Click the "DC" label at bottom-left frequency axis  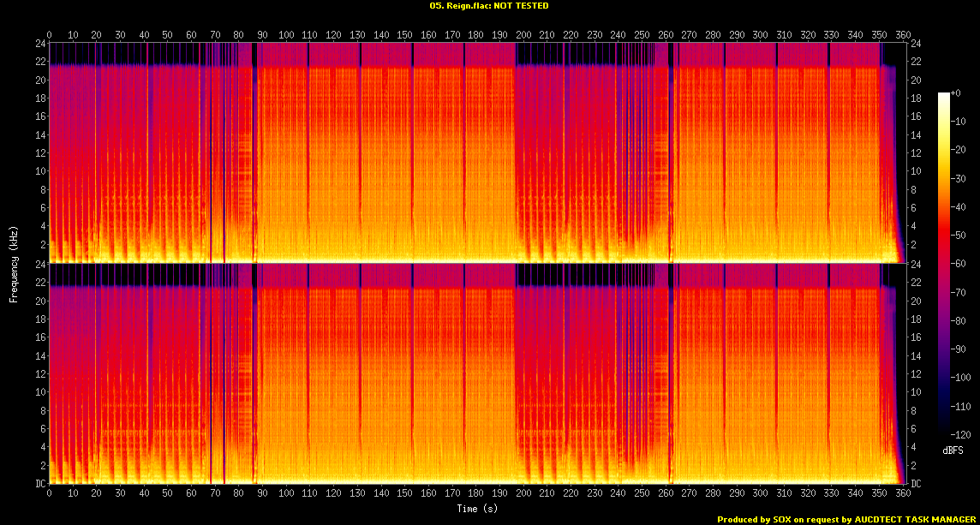tap(39, 484)
